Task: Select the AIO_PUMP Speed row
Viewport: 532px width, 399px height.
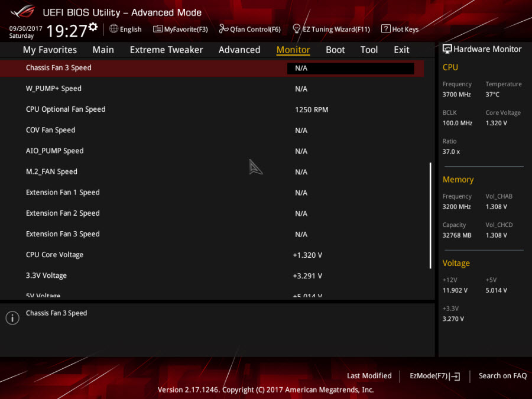Action: coord(212,151)
